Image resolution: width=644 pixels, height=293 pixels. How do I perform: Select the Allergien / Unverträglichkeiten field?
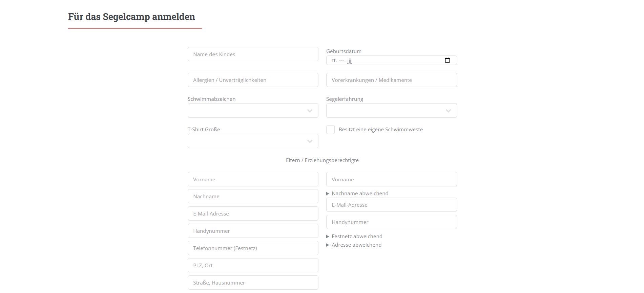pos(253,80)
